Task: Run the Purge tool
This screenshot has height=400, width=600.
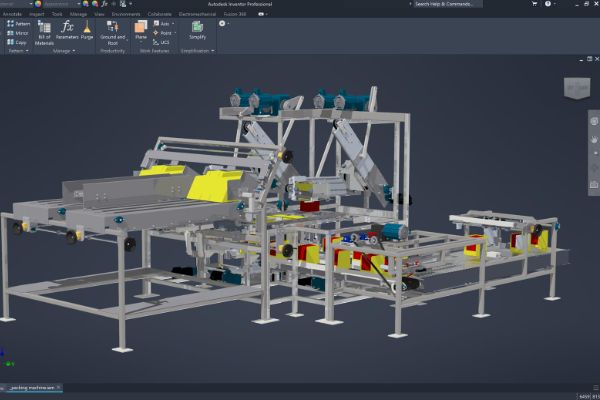Action: 88,33
